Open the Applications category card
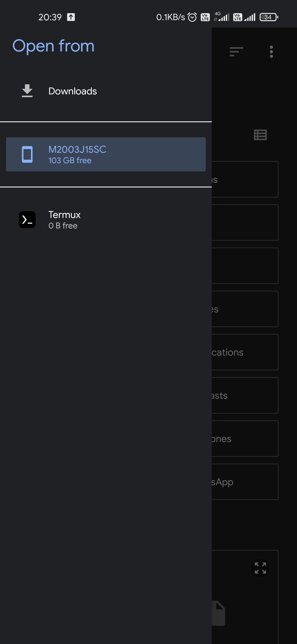This screenshot has width=297, height=644. click(244, 352)
